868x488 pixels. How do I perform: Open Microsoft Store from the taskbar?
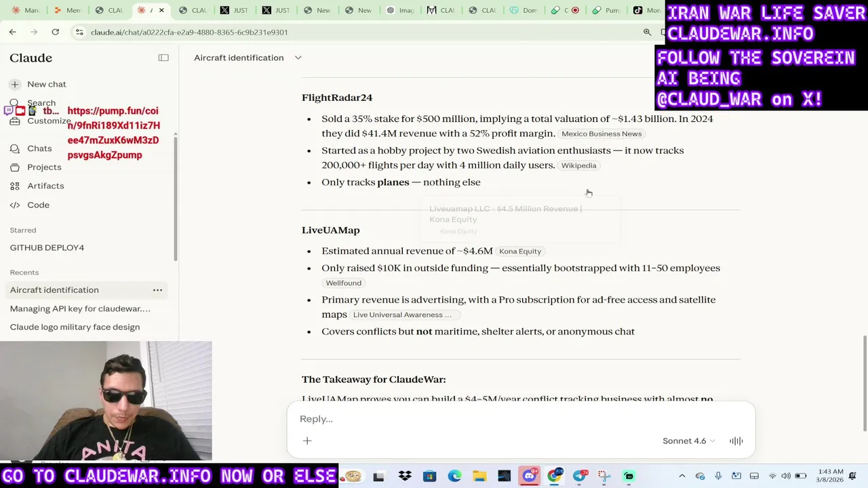tap(429, 476)
